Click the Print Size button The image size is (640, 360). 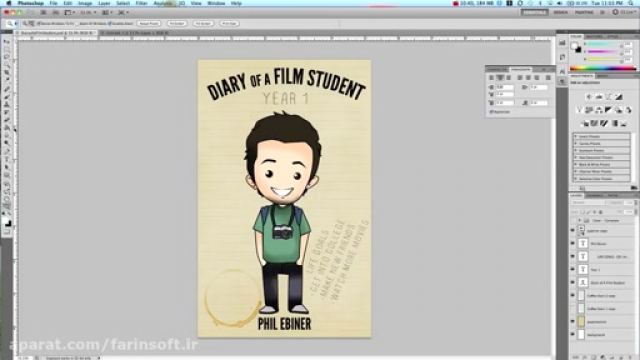[229, 24]
